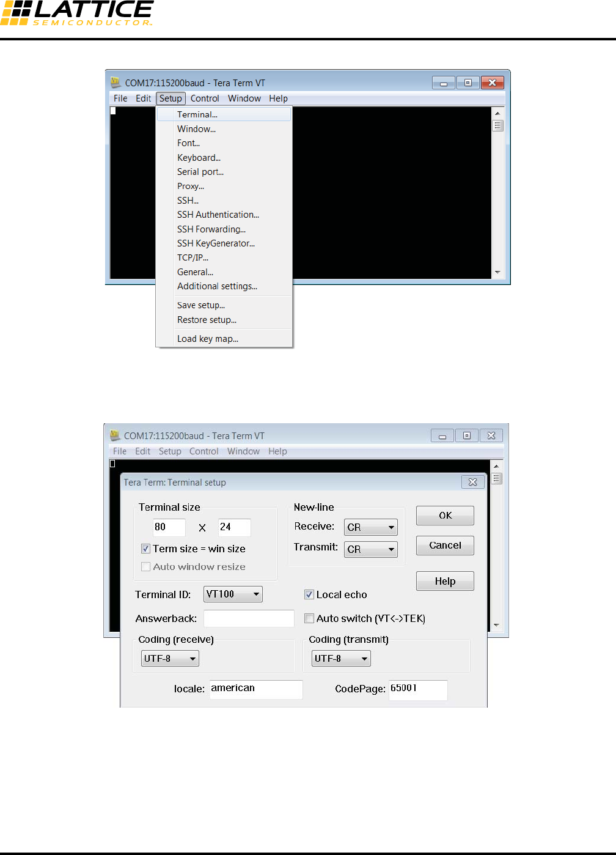
Task: Open Keyboard... setup entry
Action: 224,158
